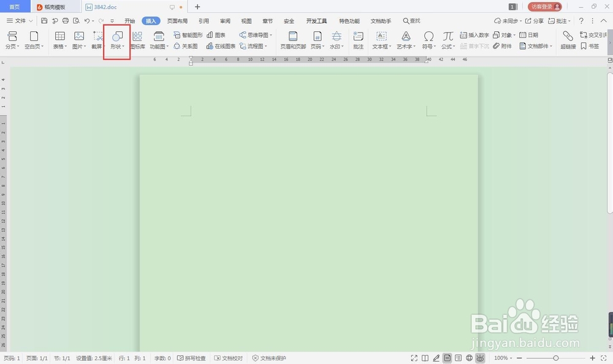The width and height of the screenshot is (613, 364).
Task: Click Document Proofing (文档校对) in status bar
Action: click(228, 358)
